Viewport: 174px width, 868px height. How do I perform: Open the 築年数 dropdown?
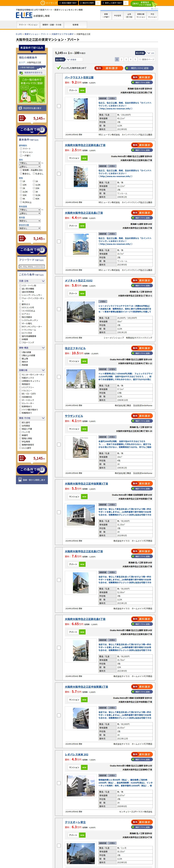tap(30, 221)
